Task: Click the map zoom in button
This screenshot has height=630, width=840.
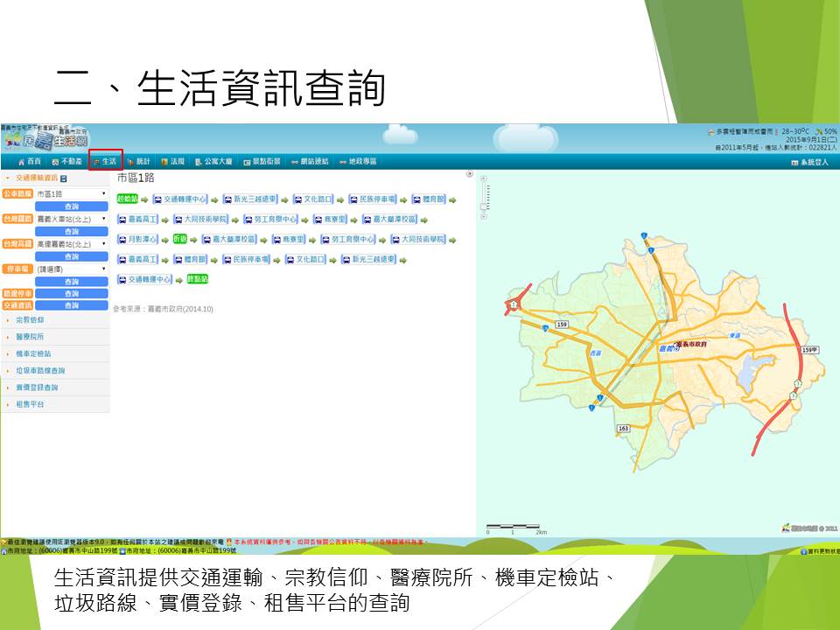Action: pos(483,178)
